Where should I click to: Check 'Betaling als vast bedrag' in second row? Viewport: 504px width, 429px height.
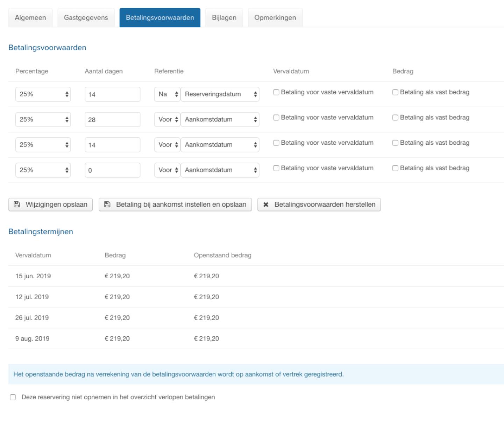point(395,118)
